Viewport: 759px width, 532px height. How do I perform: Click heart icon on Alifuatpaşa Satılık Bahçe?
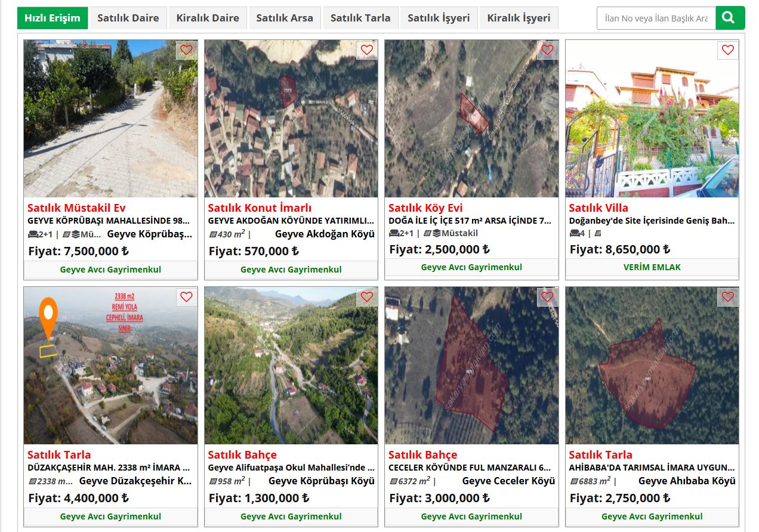367,297
